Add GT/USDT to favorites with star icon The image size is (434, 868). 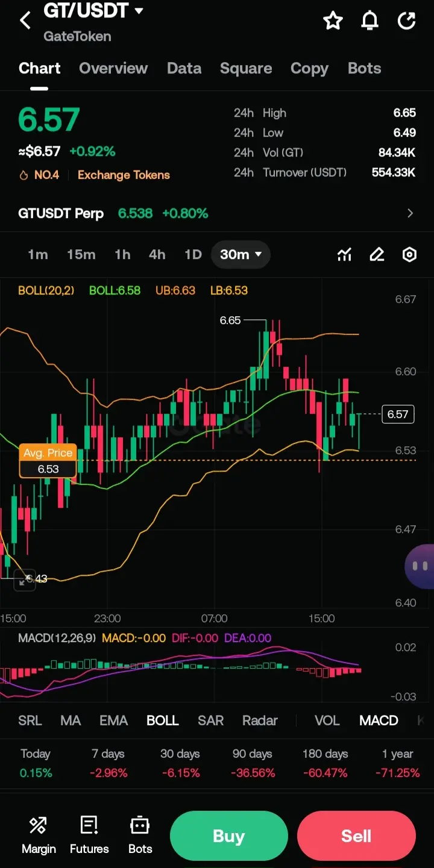(x=333, y=21)
